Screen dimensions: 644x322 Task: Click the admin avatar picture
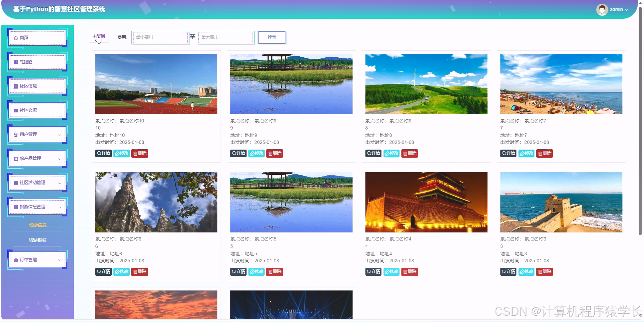click(x=602, y=9)
